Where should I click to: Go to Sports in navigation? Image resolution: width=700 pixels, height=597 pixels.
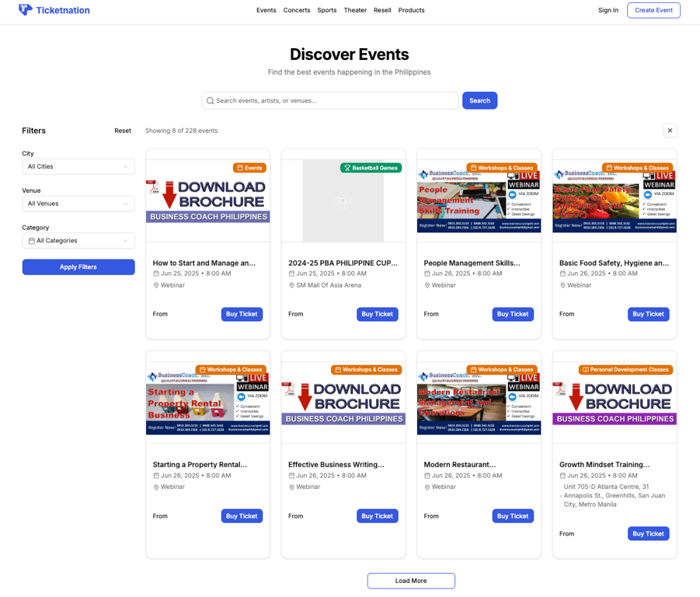[x=327, y=10]
